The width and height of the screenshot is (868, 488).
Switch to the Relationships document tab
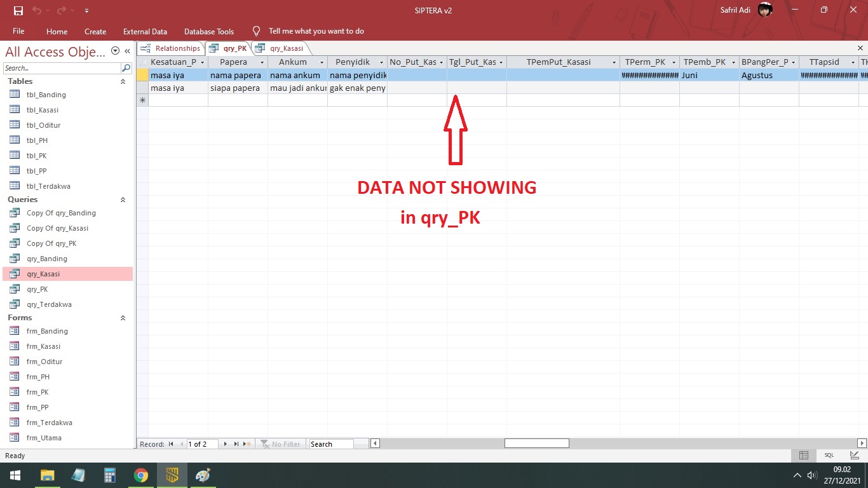click(x=170, y=48)
